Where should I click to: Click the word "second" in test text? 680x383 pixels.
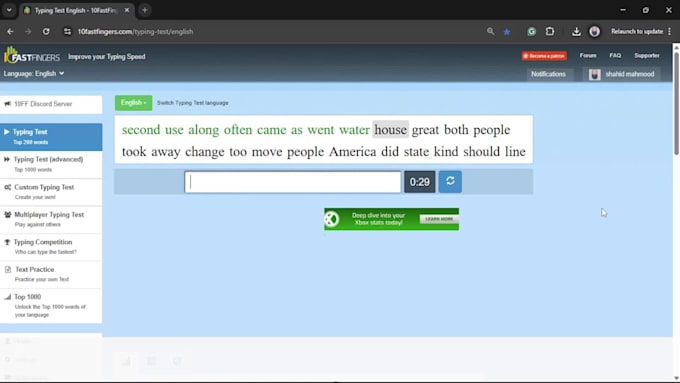pos(141,130)
